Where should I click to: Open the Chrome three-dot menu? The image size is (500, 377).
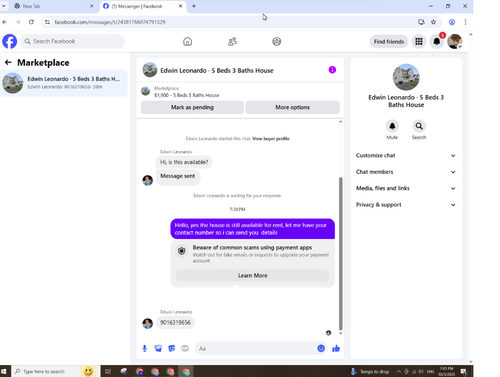coord(465,22)
